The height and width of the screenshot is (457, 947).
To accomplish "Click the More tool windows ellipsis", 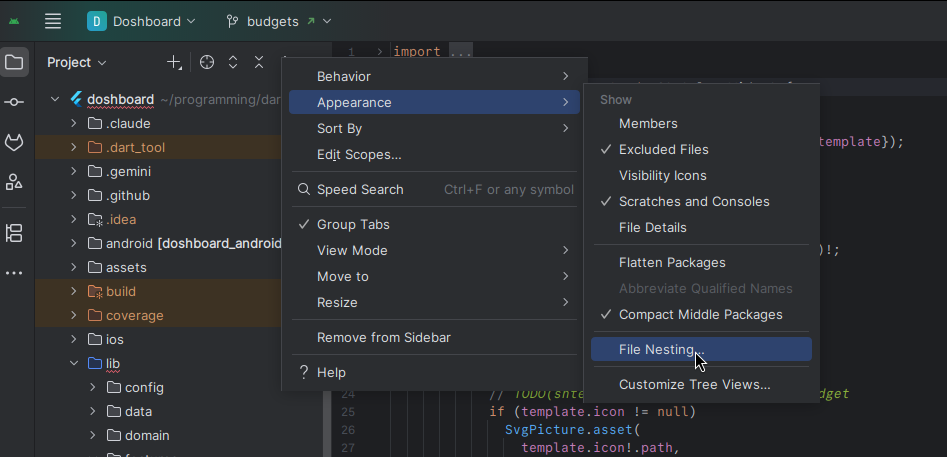I will [14, 273].
